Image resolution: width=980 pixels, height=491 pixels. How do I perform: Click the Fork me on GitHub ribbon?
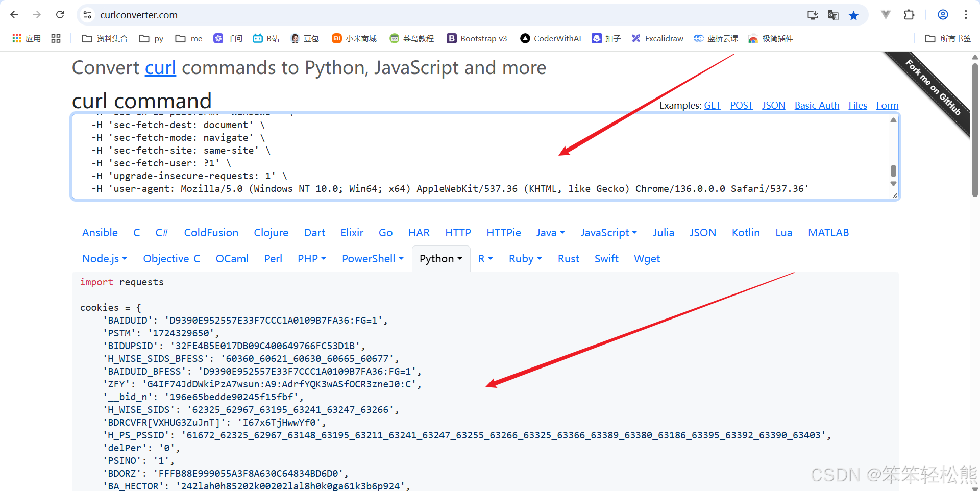pyautogui.click(x=933, y=88)
